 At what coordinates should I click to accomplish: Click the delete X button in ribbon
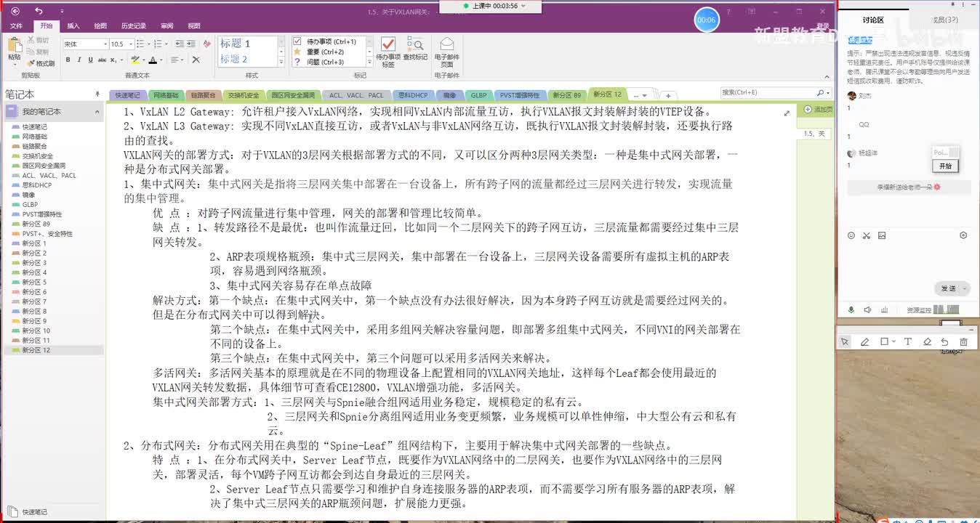coord(196,60)
